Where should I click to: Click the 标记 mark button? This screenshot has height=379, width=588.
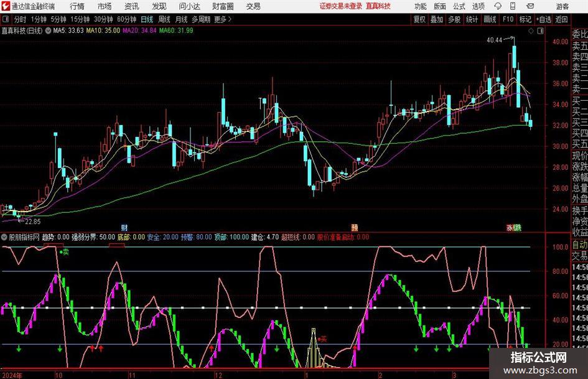525,19
